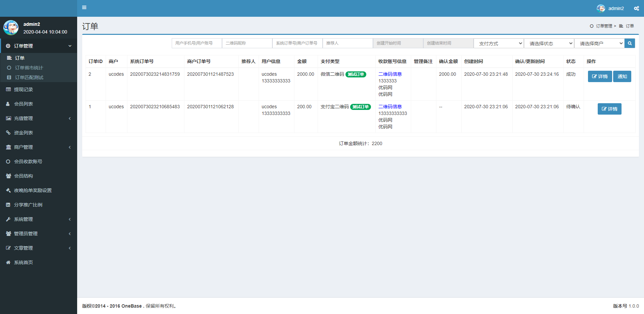Select 订单省市统计 under 订单管理

[29, 67]
